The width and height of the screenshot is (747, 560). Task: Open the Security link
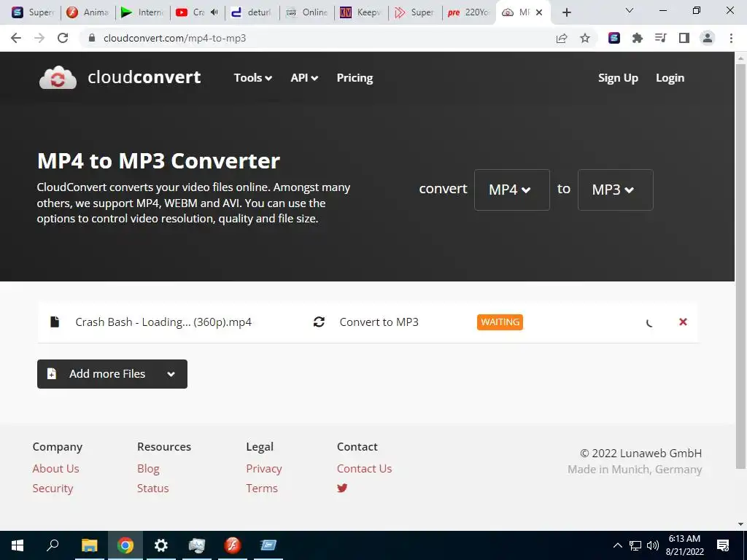click(53, 488)
